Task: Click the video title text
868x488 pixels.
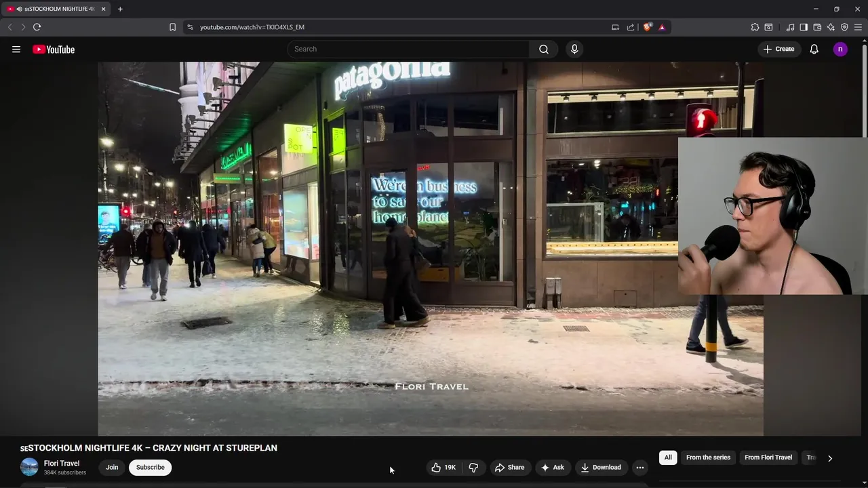Action: (x=149, y=448)
